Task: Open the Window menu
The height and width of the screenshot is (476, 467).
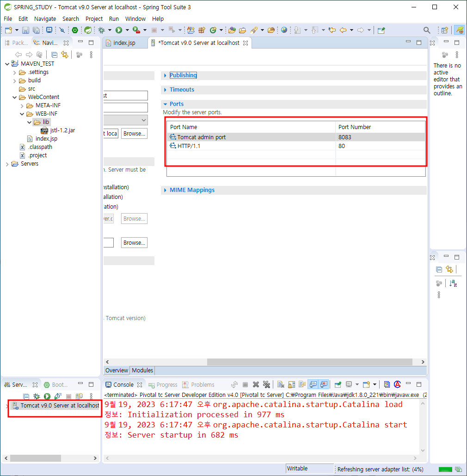Action: [x=135, y=19]
